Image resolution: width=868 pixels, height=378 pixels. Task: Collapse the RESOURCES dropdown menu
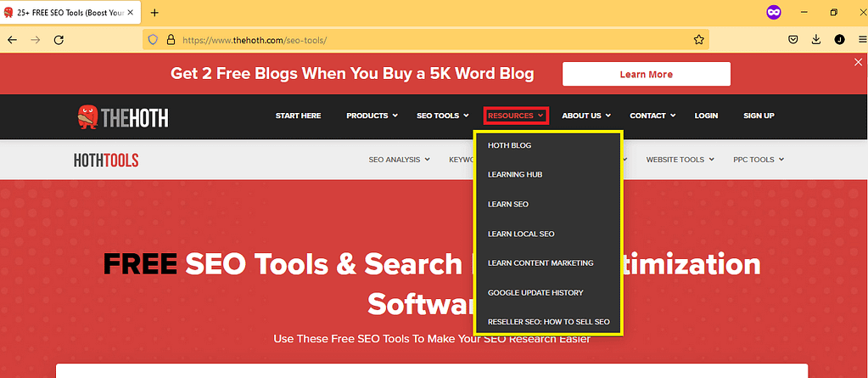click(515, 116)
